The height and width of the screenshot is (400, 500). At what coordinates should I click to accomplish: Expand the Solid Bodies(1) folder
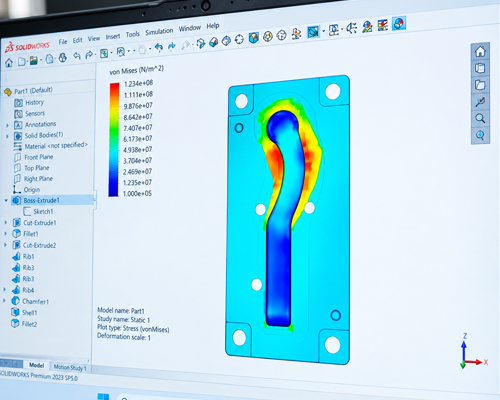click(x=7, y=136)
